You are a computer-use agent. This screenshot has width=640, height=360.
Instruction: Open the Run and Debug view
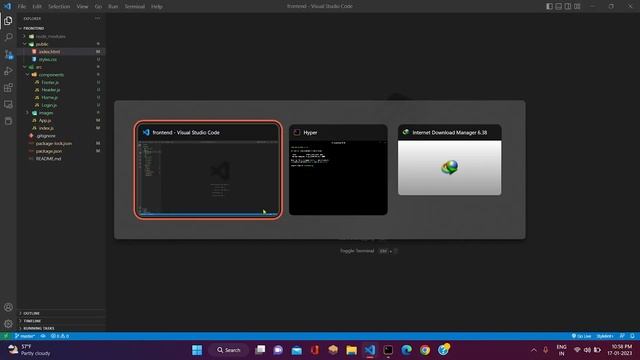(8, 71)
